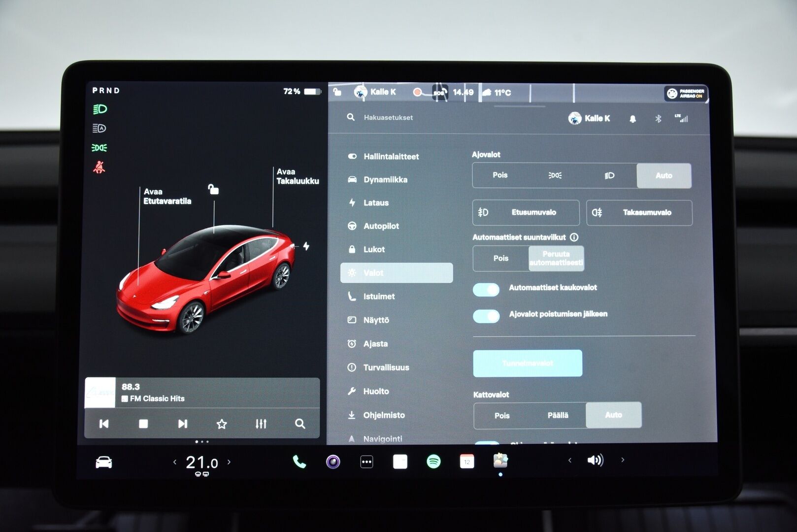The image size is (797, 532).
Task: Open notifications via the bell icon
Action: (633, 118)
